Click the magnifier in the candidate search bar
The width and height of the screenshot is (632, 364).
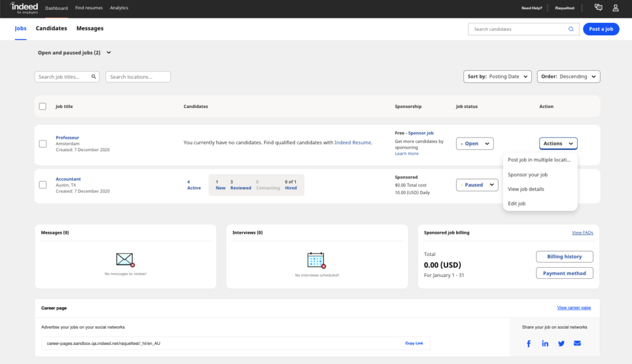coord(571,28)
